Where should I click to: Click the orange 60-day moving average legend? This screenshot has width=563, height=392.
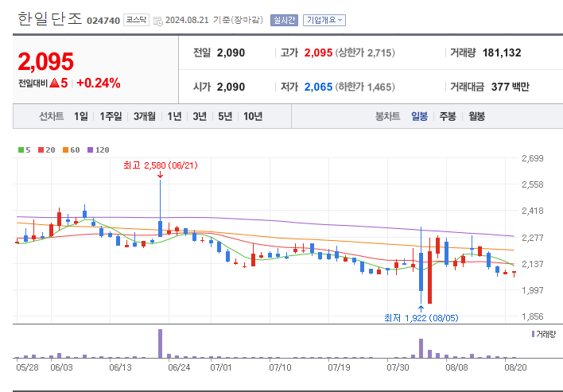[x=71, y=150]
